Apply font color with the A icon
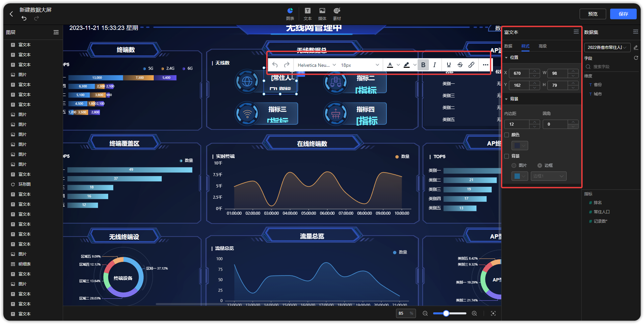 click(x=390, y=65)
